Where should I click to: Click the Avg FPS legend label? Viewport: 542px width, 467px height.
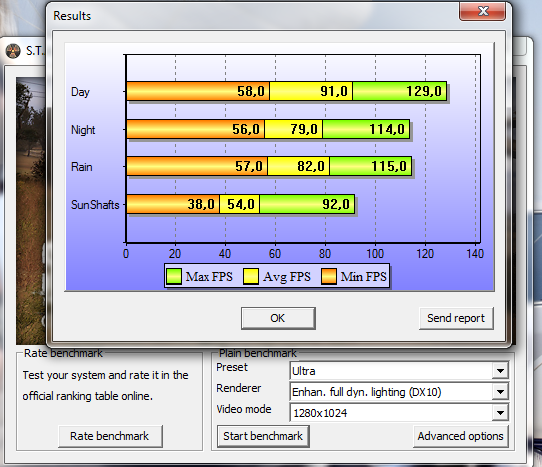coord(287,277)
